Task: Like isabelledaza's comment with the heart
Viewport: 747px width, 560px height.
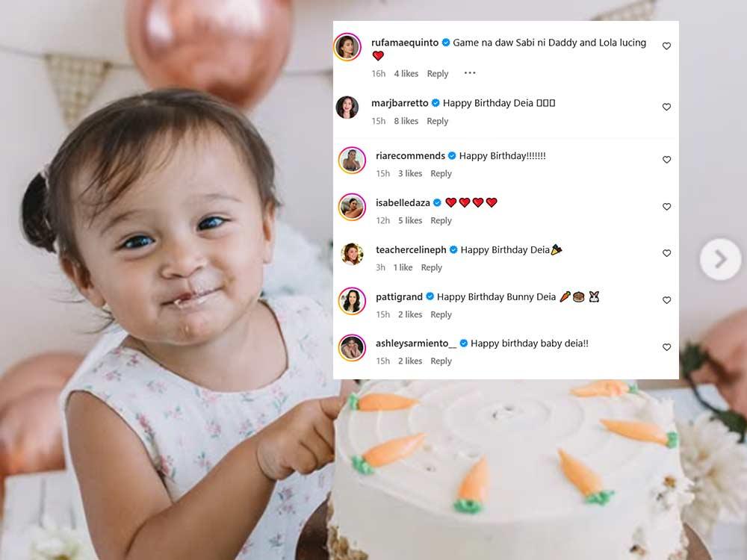Action: coord(666,207)
